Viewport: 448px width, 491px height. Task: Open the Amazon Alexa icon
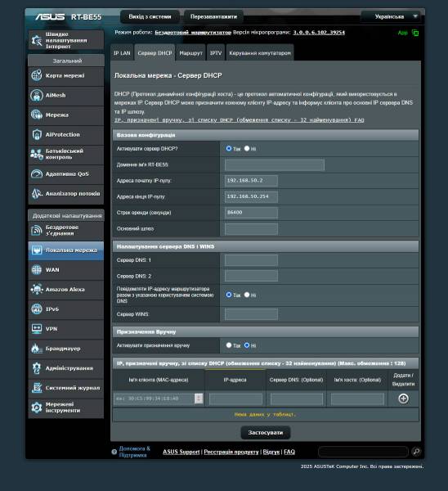pyautogui.click(x=37, y=290)
